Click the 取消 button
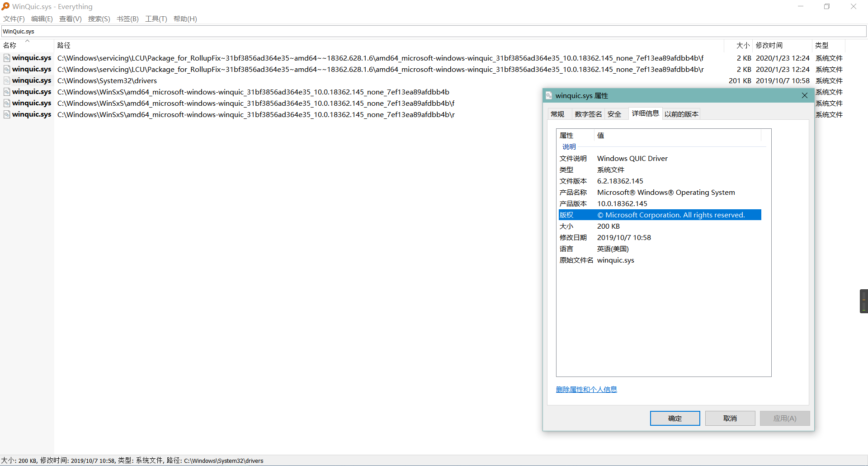The width and height of the screenshot is (868, 466). [730, 418]
